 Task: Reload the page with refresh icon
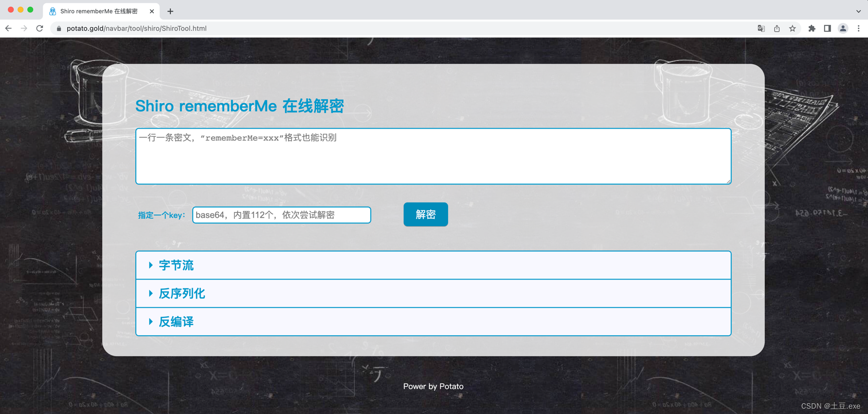[40, 28]
